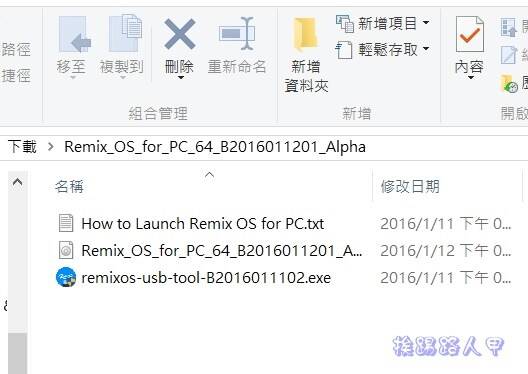Click the Rename (重新命名) icon
The height and width of the screenshot is (374, 528).
237,34
